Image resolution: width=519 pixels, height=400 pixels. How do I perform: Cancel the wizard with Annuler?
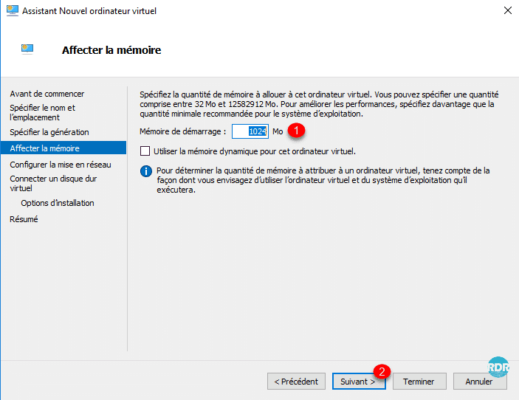(480, 381)
